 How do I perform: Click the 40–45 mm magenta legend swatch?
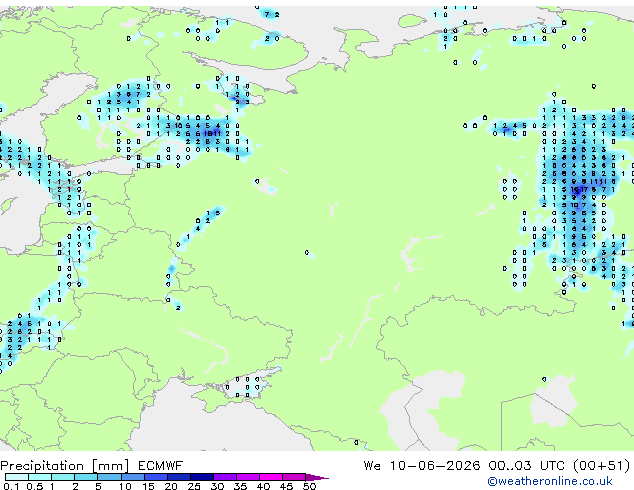[x=271, y=477]
